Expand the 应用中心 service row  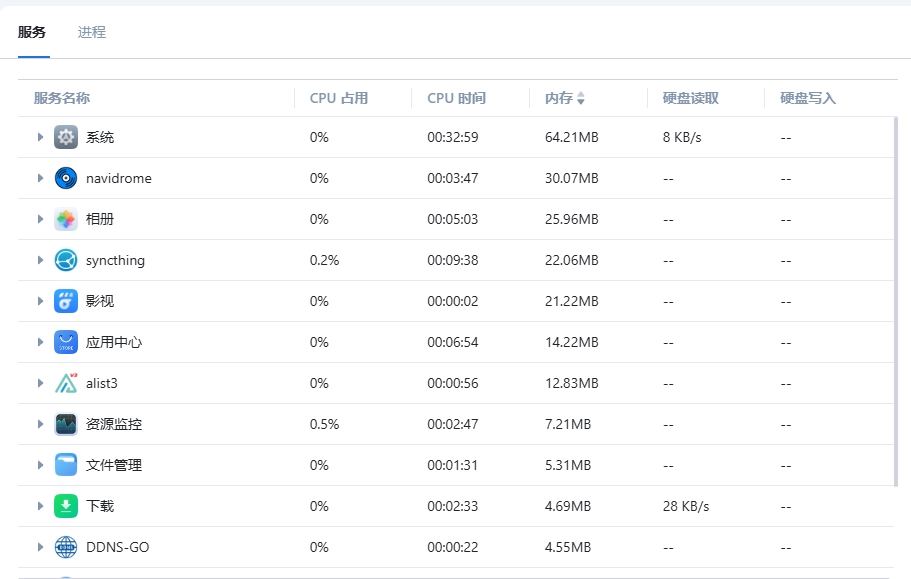[40, 342]
